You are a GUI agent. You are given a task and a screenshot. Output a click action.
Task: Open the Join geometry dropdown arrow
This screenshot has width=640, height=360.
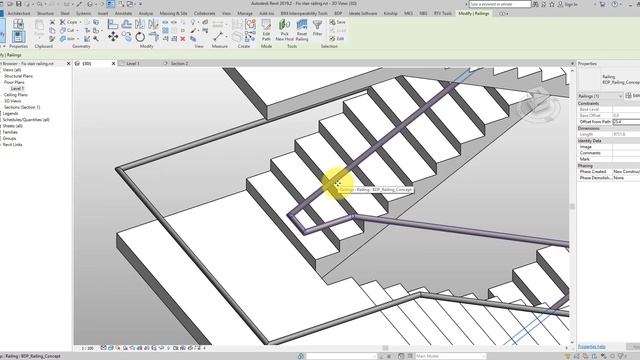(78, 39)
